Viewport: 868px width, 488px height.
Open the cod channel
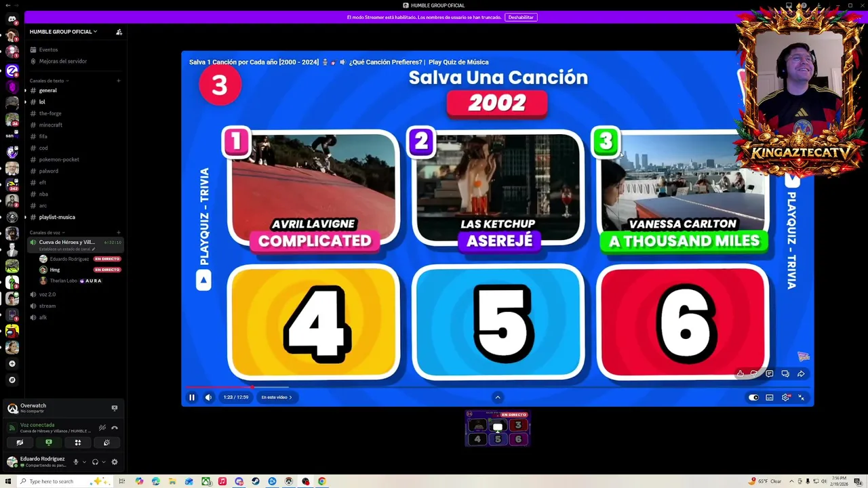point(75,148)
